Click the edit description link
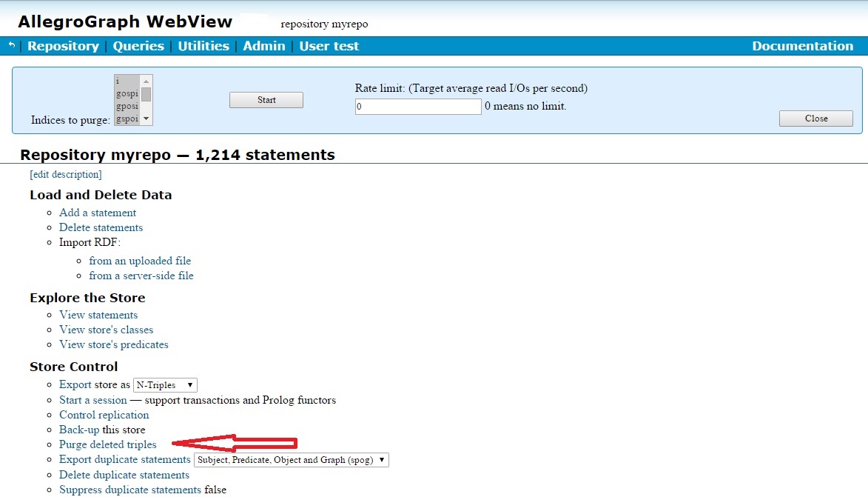 pos(66,175)
